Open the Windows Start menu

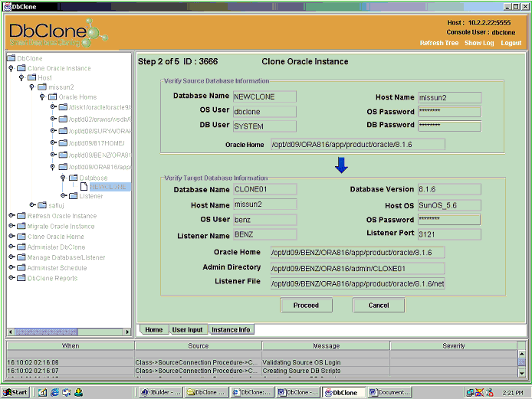(15, 392)
